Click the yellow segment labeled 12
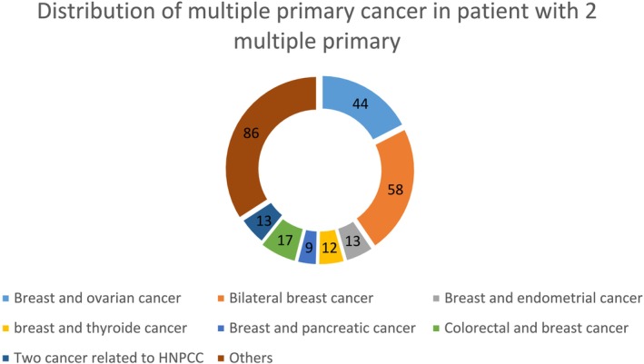 pos(332,248)
